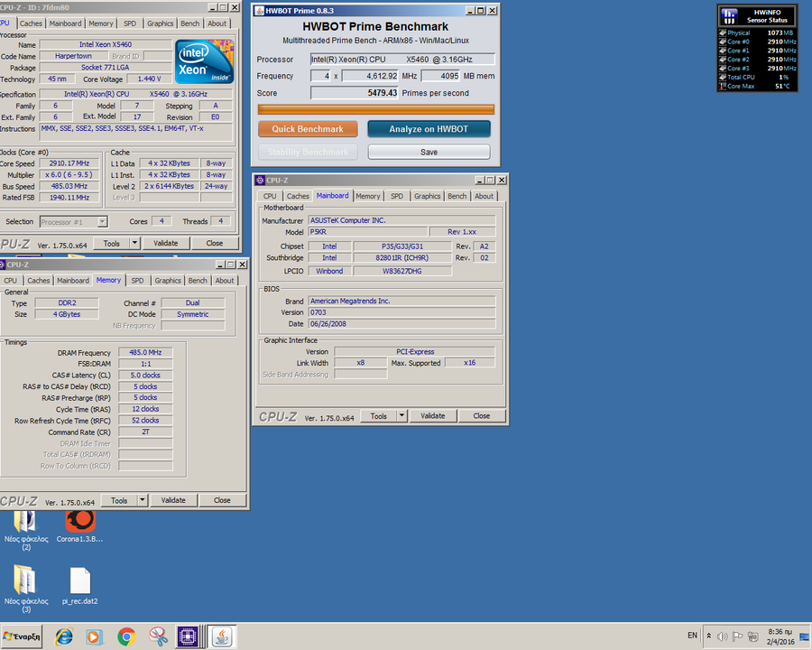Open the Graphics tab in Mainboard window
The width and height of the screenshot is (812, 650).
427,196
